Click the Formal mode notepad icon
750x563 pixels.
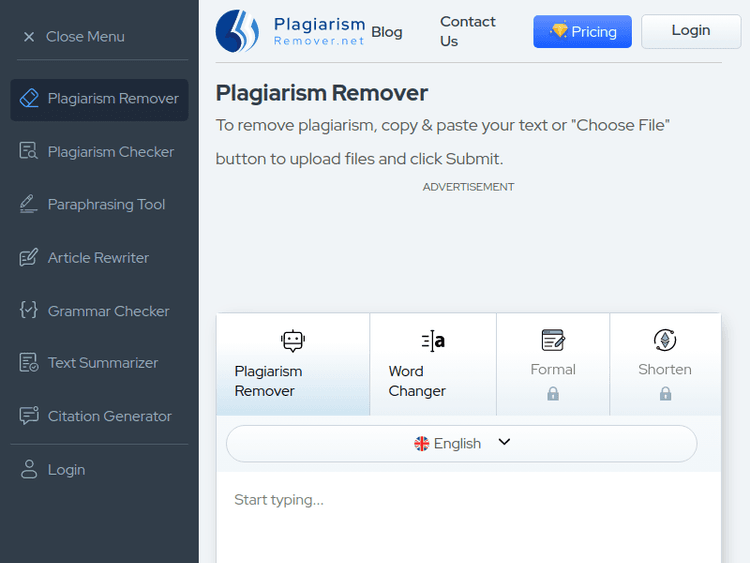click(553, 340)
